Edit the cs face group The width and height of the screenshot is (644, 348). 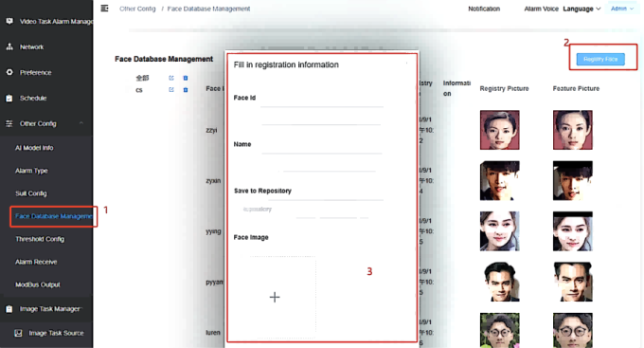pyautogui.click(x=171, y=90)
